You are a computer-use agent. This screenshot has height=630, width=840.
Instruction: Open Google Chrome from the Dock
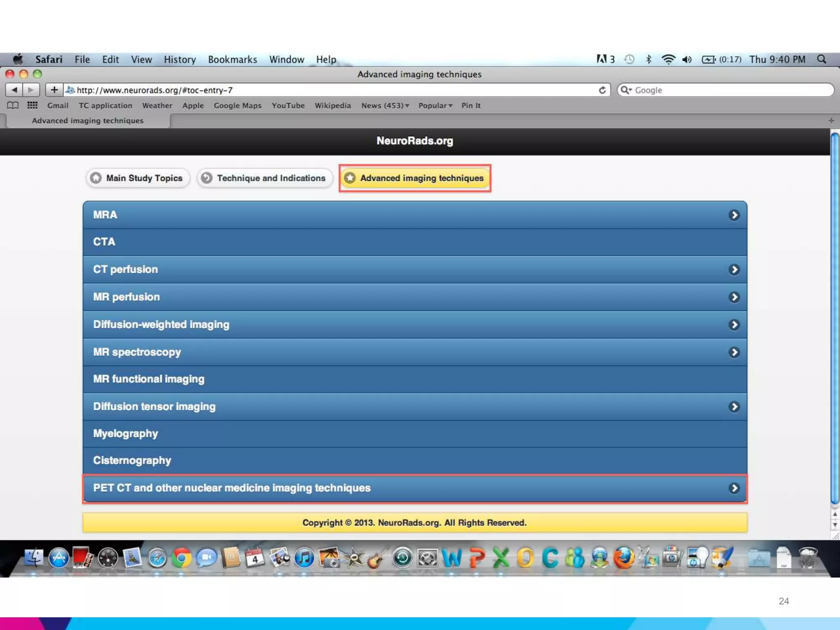[x=181, y=558]
